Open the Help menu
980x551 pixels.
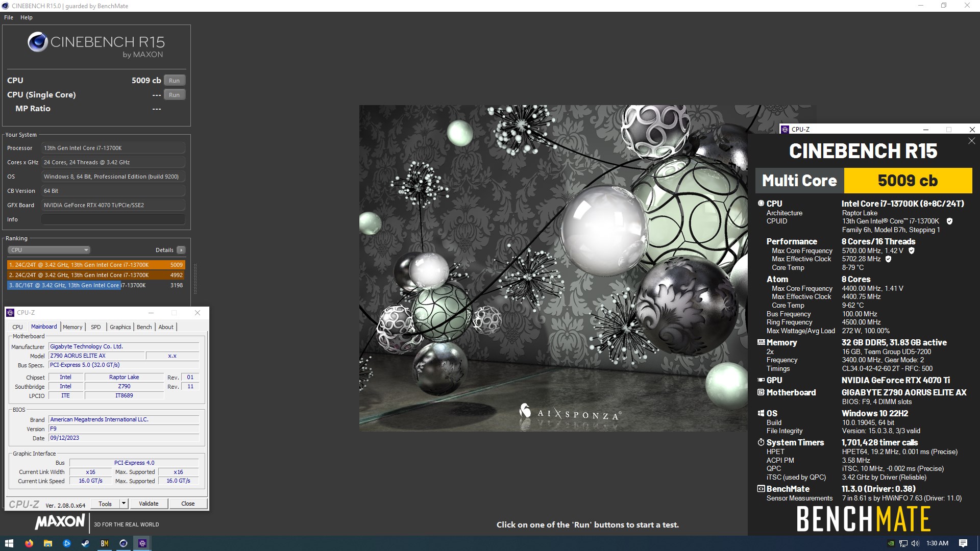27,17
